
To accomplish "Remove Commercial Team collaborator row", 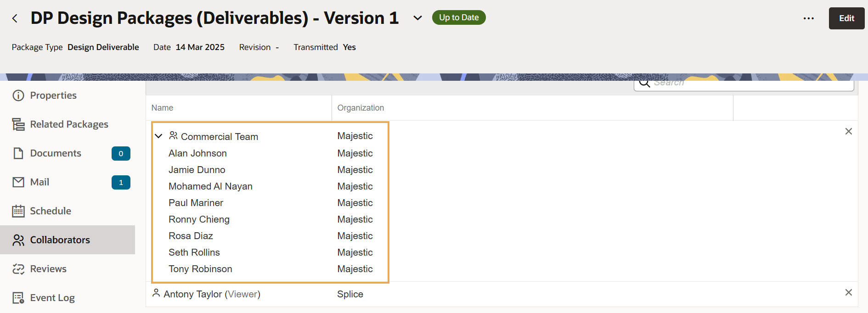I will click(848, 132).
